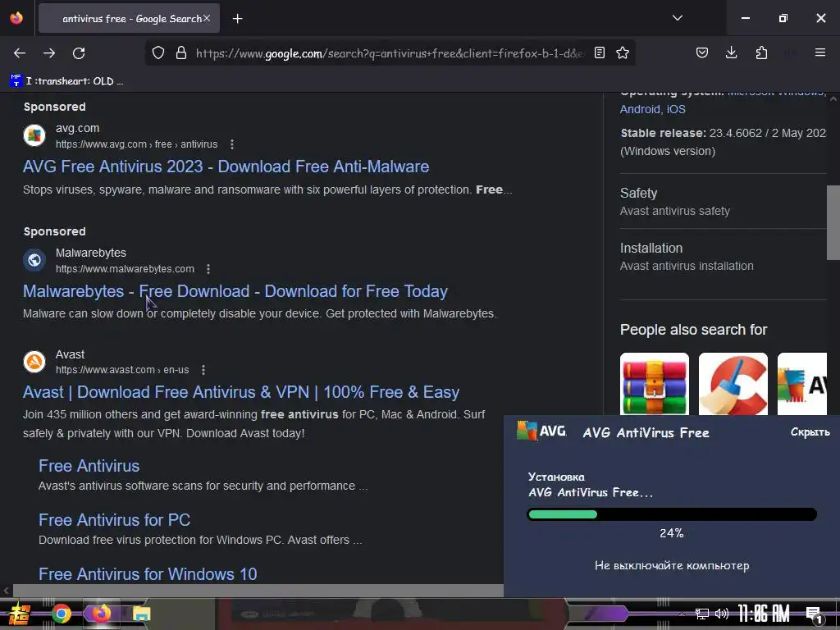
Task: Bookmark this page with the star icon
Action: pos(623,52)
